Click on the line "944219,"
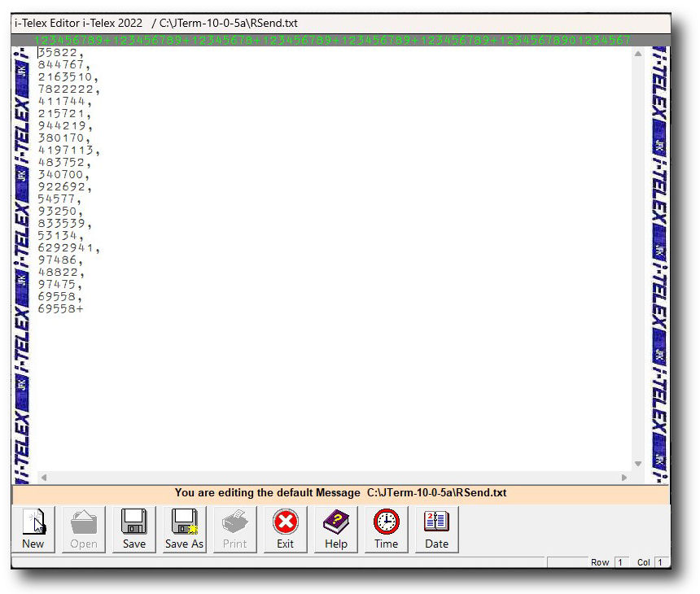The height and width of the screenshot is (594, 700). click(65, 126)
